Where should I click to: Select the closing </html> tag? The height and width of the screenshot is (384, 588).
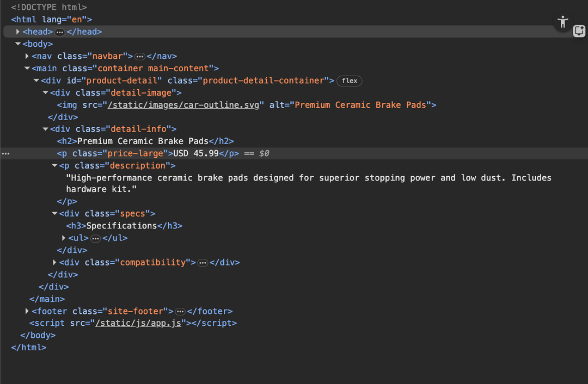[29, 347]
